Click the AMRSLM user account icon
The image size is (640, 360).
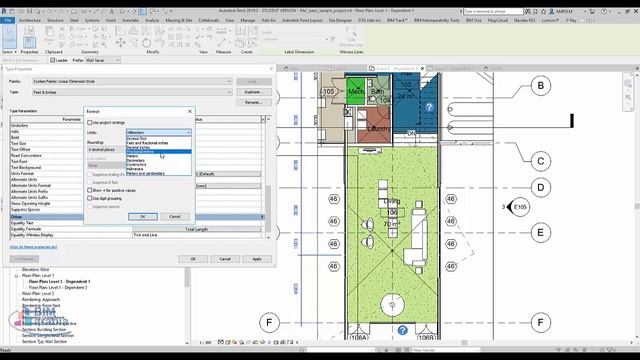pos(551,11)
